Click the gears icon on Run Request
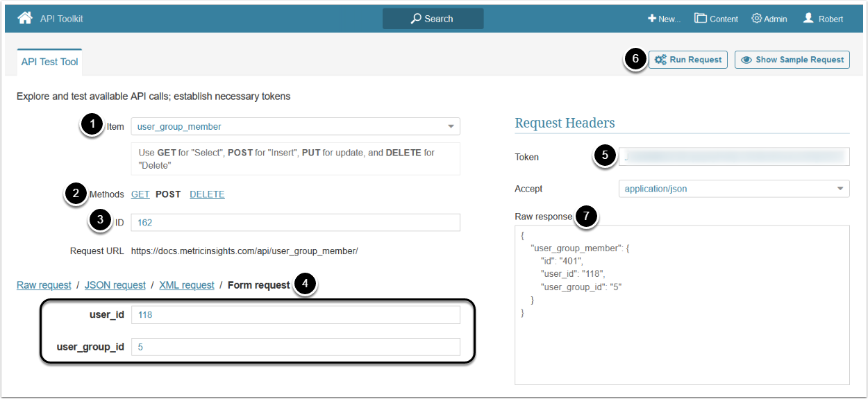The height and width of the screenshot is (399, 868). click(x=660, y=60)
